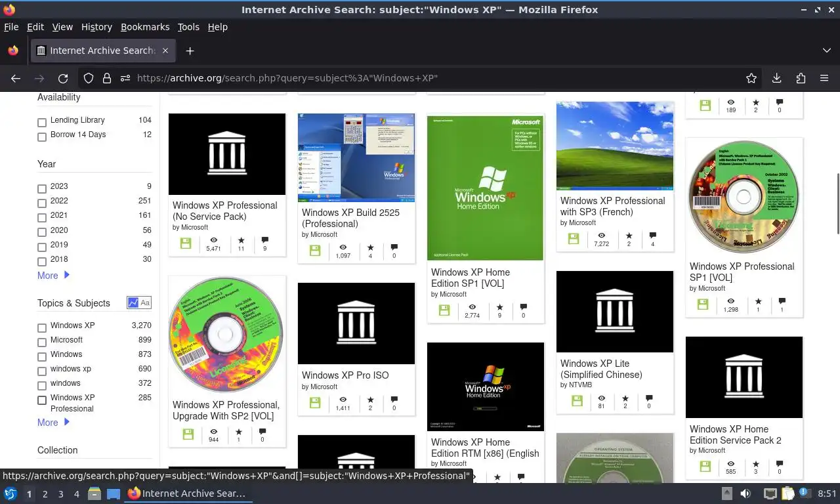The image size is (840, 504).
Task: Expand More under the Year filter
Action: click(53, 276)
